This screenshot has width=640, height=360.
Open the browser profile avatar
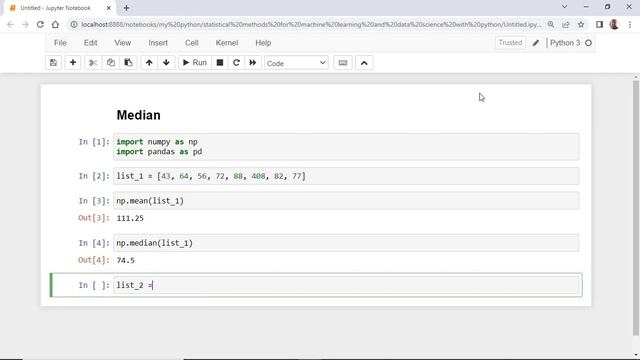click(x=614, y=24)
